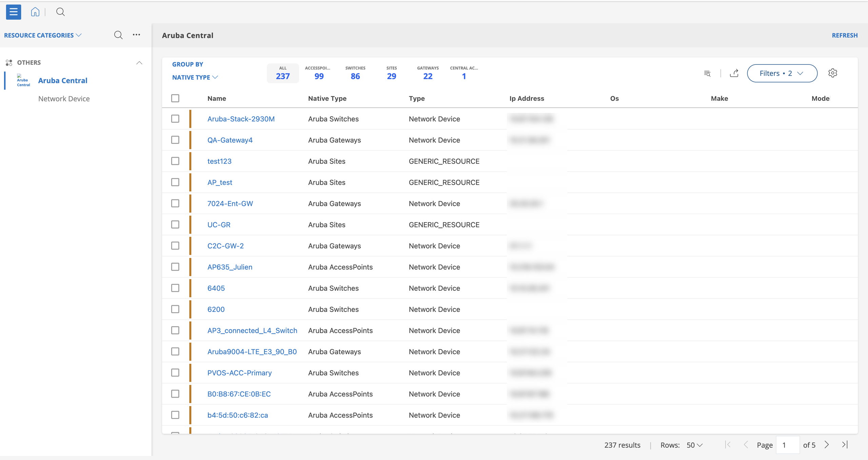Screen dimensions: 868x460
Task: Open the Aruba9004-LTE_E3_90_B0 link
Action: pyautogui.click(x=252, y=351)
